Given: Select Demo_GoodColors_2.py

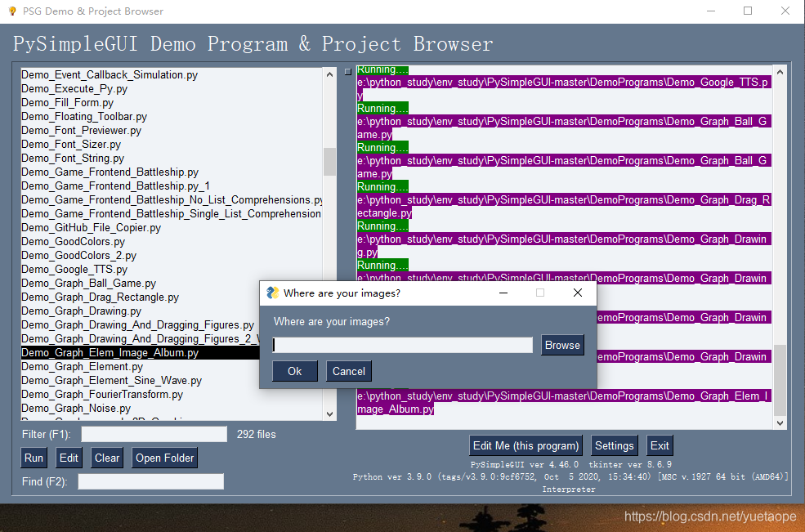Looking at the screenshot, I should [x=172, y=255].
